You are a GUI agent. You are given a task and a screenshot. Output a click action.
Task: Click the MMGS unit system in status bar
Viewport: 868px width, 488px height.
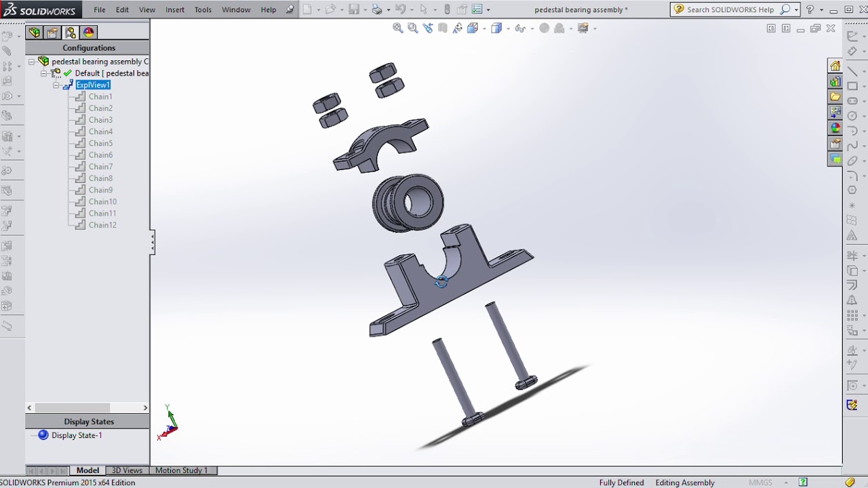(760, 483)
